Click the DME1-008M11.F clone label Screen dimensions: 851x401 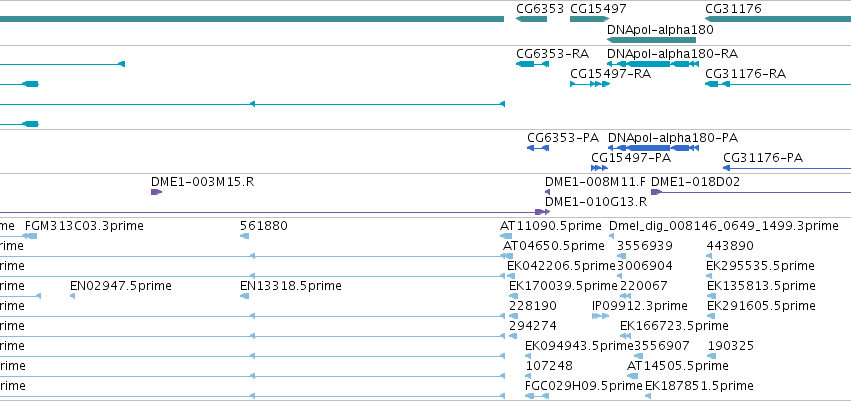tap(595, 182)
